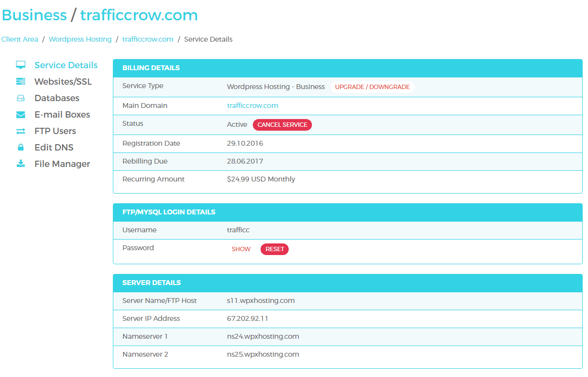Select the IP address 67.202.92.11
The image size is (588, 377).
tap(248, 318)
